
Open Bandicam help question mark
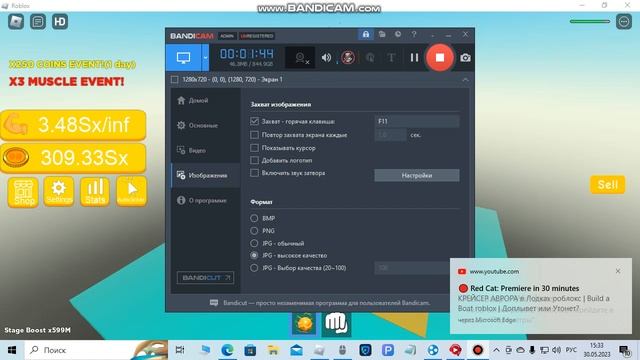click(x=414, y=35)
